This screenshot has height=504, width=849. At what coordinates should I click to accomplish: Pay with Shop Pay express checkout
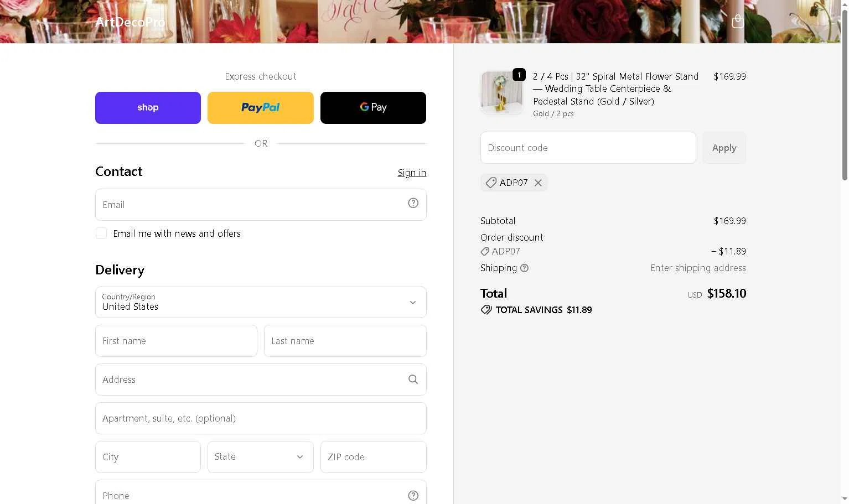click(148, 108)
